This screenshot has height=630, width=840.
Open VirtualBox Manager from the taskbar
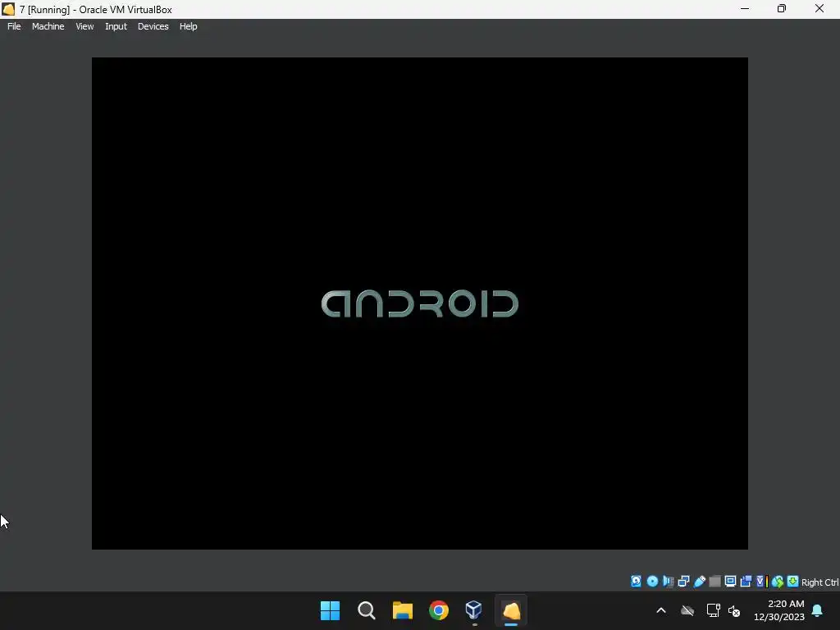click(475, 610)
